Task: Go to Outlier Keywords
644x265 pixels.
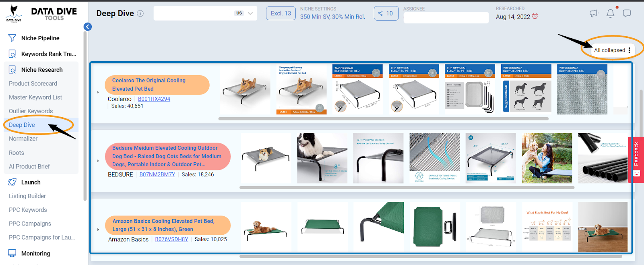Action: [x=31, y=111]
